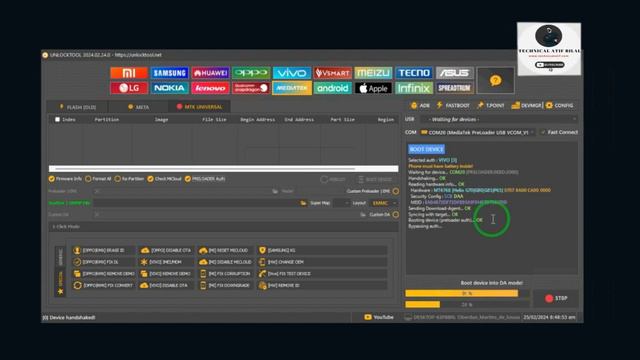Image resolution: width=640 pixels, height=360 pixels.
Task: Click the [OPPO] DISABLE OTA button
Action: [x=166, y=250]
